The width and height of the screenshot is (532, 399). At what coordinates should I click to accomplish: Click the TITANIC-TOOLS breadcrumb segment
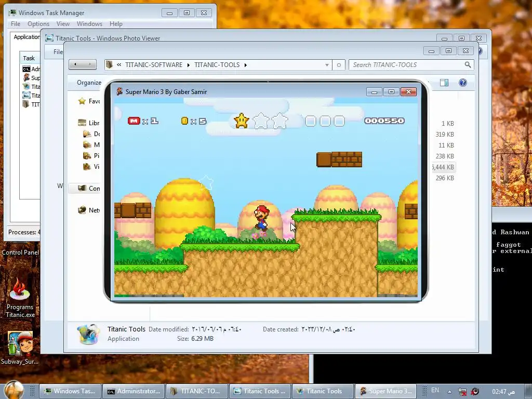[217, 65]
